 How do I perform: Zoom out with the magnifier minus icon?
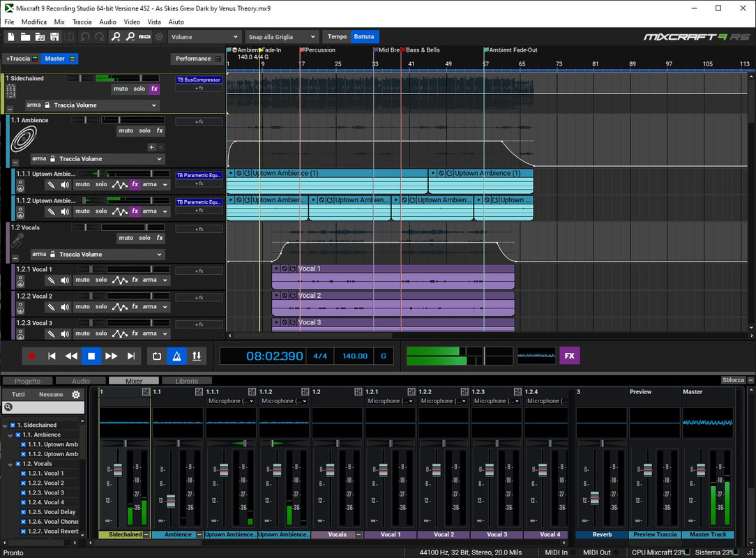[x=130, y=37]
